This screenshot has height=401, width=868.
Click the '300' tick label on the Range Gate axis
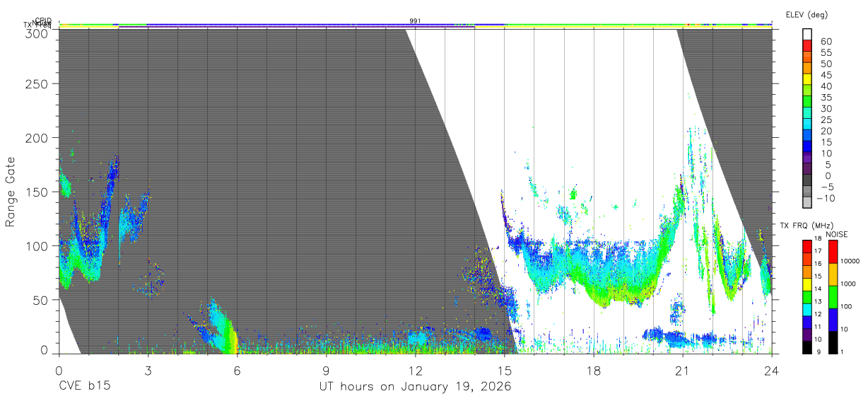(37, 33)
